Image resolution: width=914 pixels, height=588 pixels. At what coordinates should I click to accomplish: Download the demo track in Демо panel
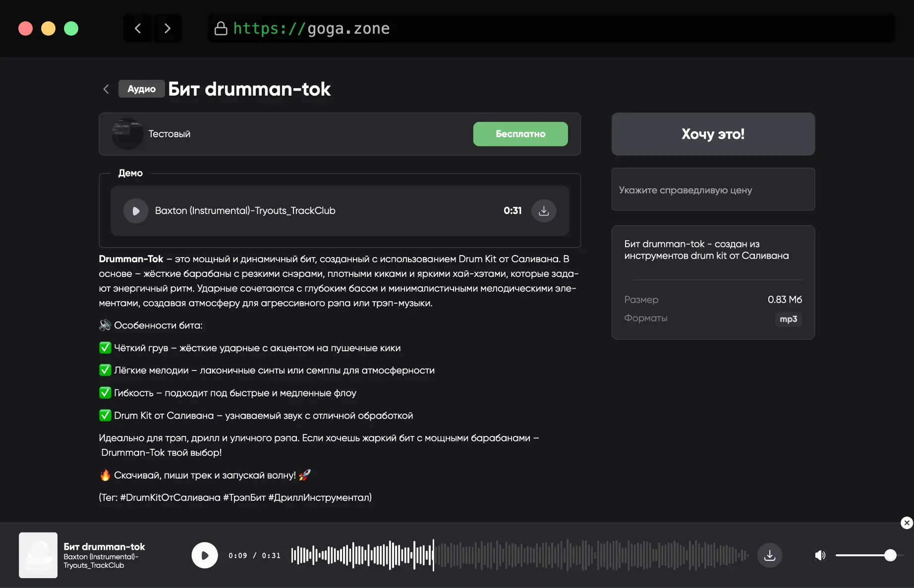point(544,211)
